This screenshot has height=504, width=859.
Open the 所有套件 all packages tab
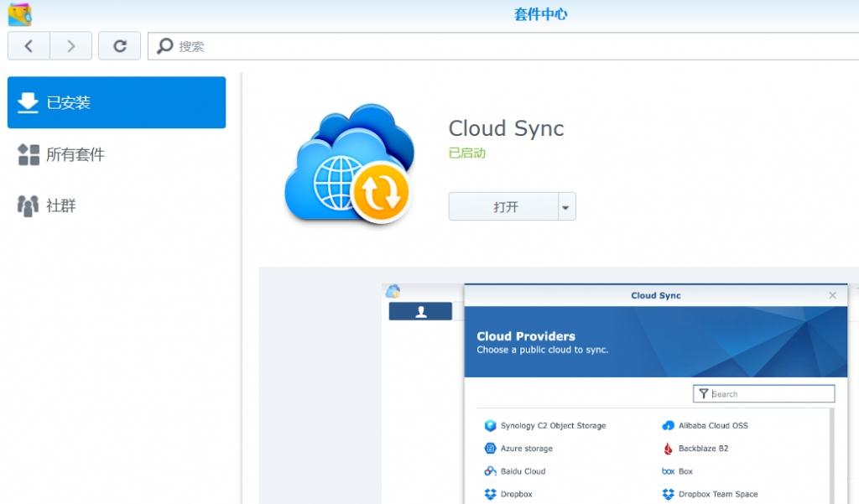[x=117, y=154]
